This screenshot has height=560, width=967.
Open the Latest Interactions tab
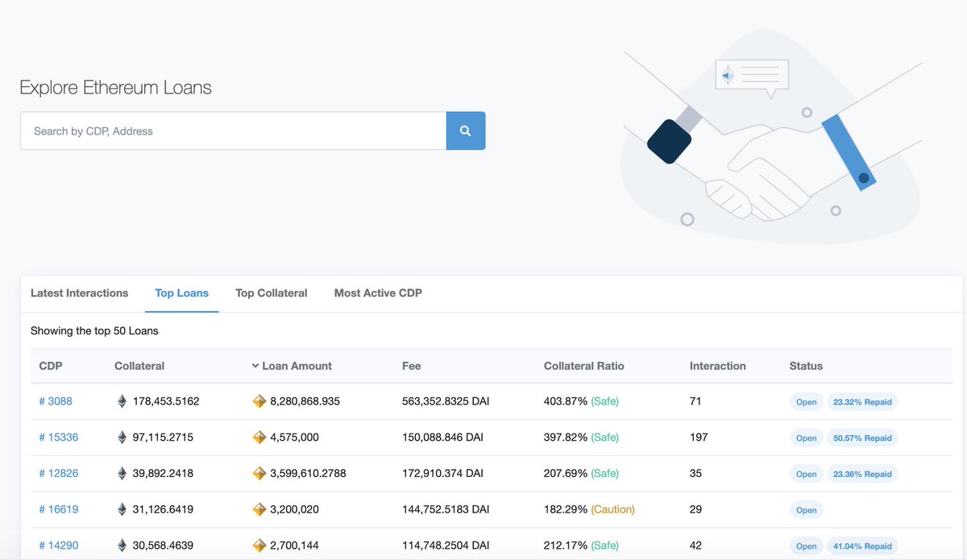[79, 293]
